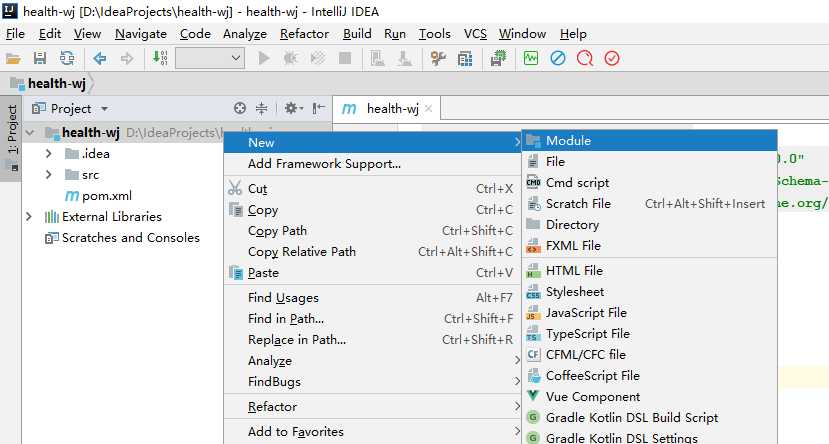Screen dimensions: 829x444
Task: Expand the FindBugs submenu entry
Action: pos(372,382)
